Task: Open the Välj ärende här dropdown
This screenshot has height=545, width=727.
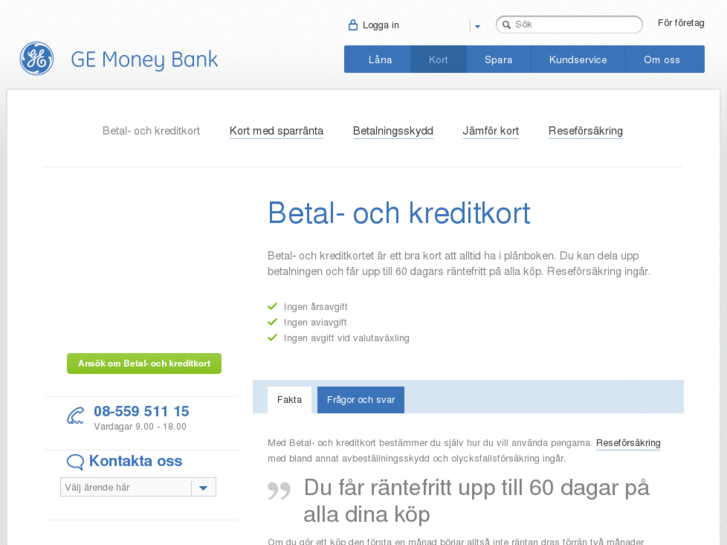Action: (138, 487)
